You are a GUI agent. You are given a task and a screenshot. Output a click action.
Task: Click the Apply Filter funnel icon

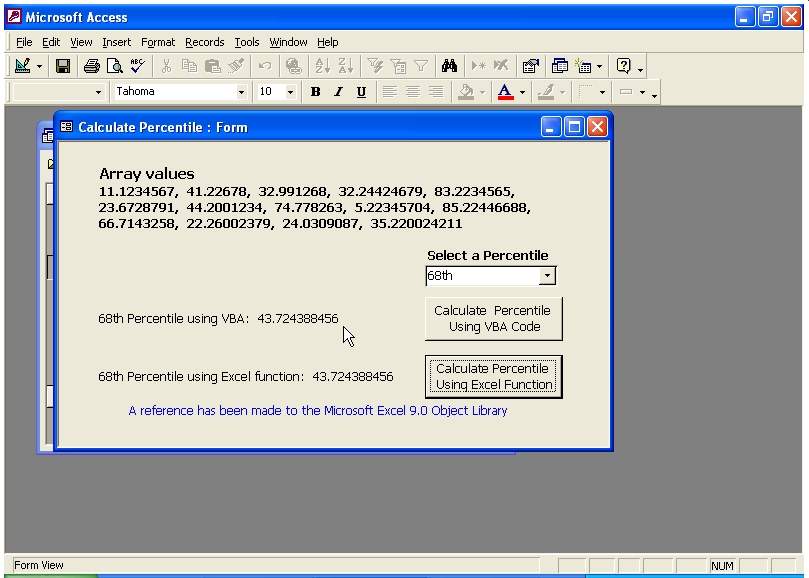coord(421,66)
